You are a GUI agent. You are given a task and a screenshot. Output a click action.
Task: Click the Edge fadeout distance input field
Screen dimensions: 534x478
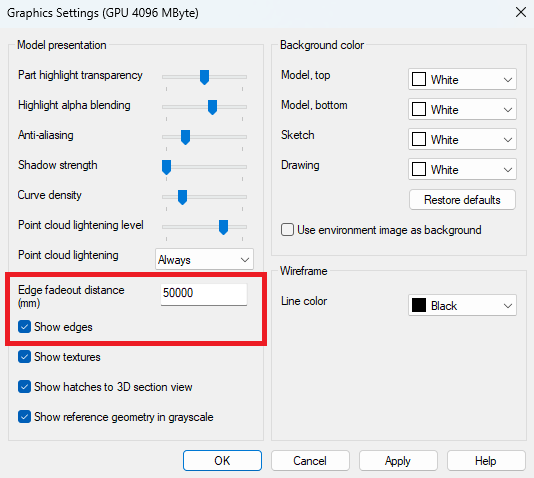pyautogui.click(x=204, y=294)
